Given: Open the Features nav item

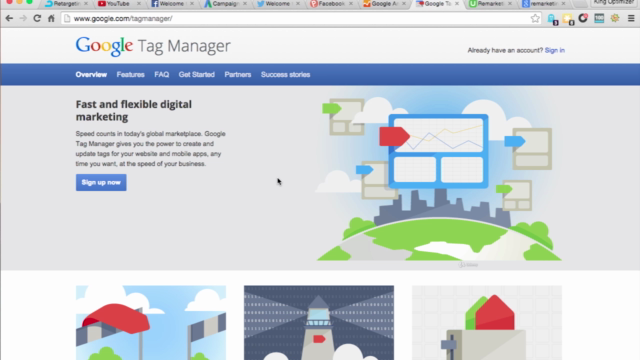Looking at the screenshot, I should (131, 75).
